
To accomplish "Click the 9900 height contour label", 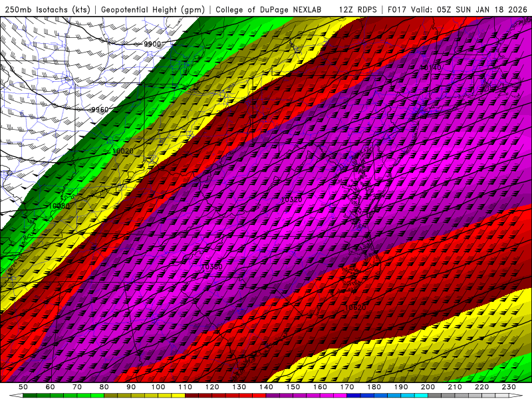I will (x=152, y=44).
